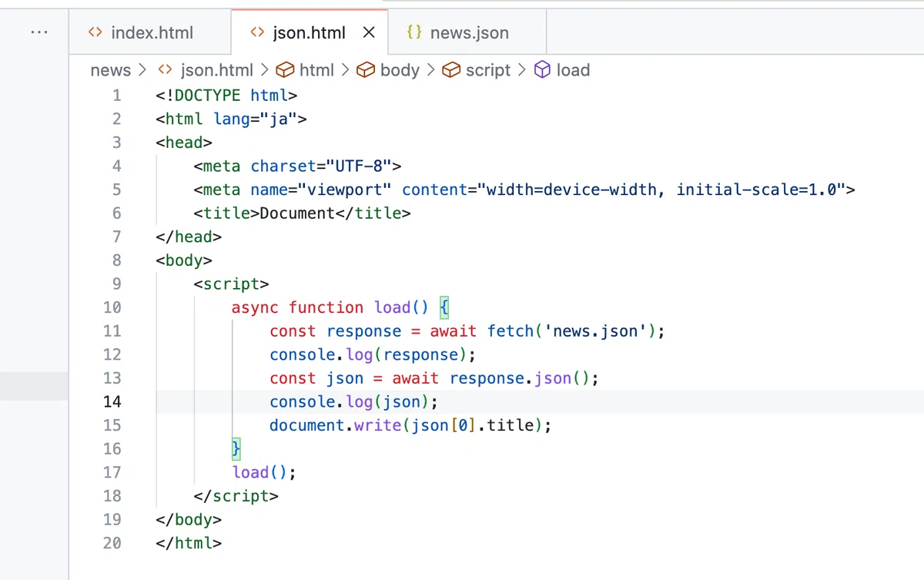Click the fetch('news.json') line
This screenshot has width=924, height=580.
(x=467, y=331)
